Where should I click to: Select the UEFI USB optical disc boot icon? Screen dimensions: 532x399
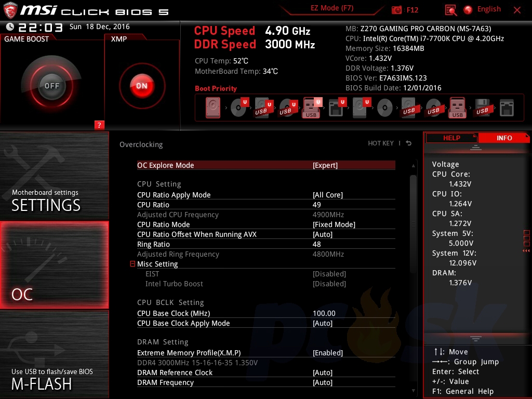point(288,108)
